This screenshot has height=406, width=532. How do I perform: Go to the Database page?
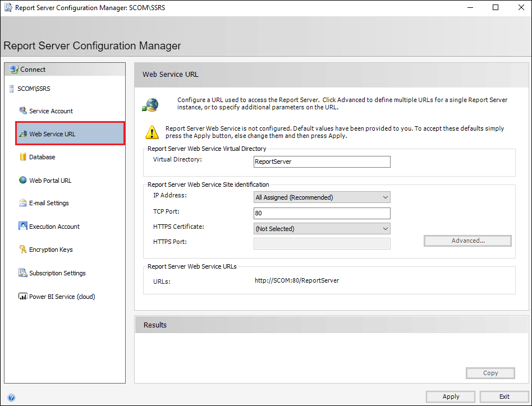(42, 157)
